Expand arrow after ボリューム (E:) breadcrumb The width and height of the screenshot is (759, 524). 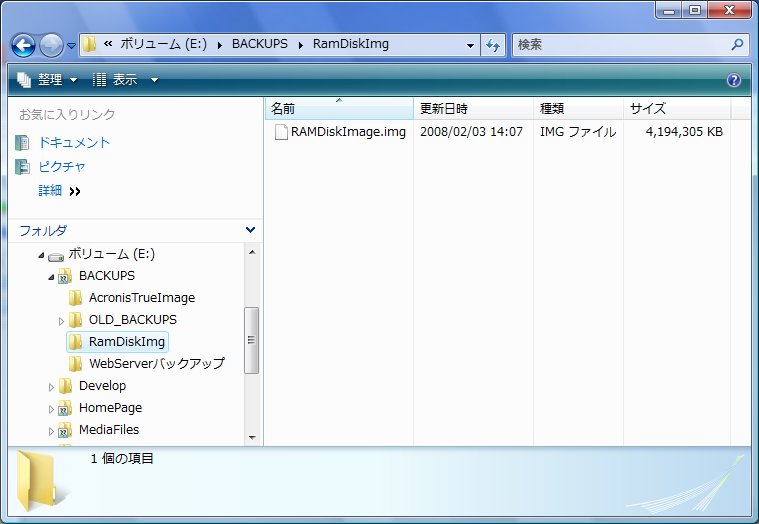point(220,45)
